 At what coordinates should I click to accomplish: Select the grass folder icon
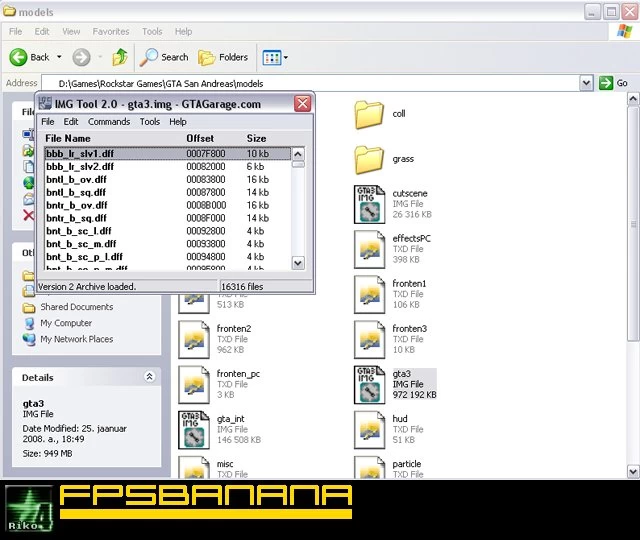tap(369, 160)
